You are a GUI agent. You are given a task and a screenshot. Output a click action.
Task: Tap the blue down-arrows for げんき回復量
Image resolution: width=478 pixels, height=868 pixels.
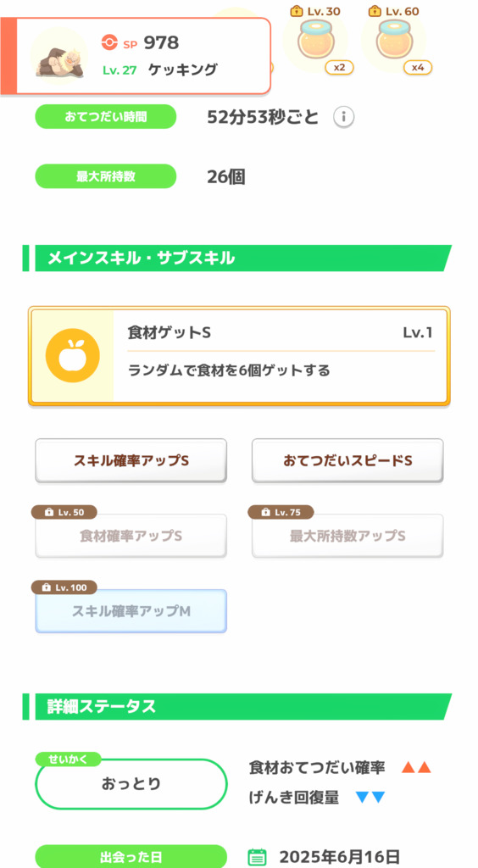point(370,798)
